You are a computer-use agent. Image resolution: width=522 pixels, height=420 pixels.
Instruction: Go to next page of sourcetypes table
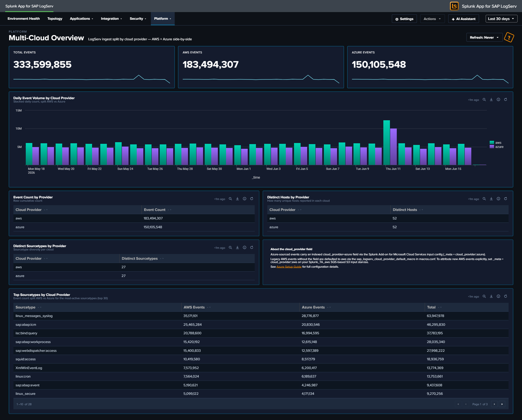click(494, 404)
